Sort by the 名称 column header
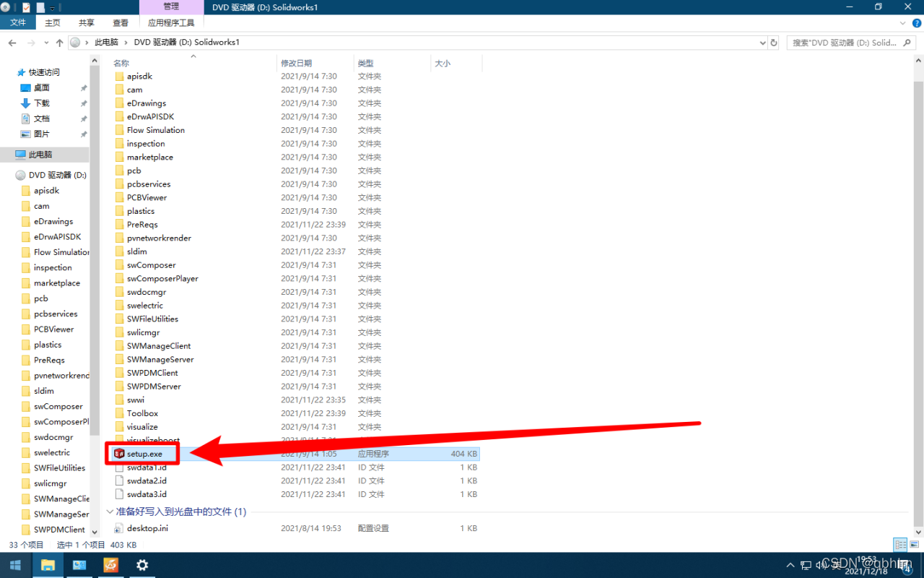Image resolution: width=924 pixels, height=578 pixels. coord(121,64)
